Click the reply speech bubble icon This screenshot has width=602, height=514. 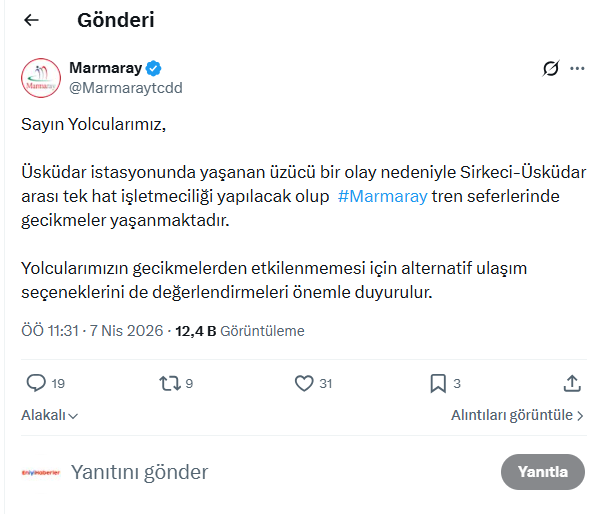point(36,383)
